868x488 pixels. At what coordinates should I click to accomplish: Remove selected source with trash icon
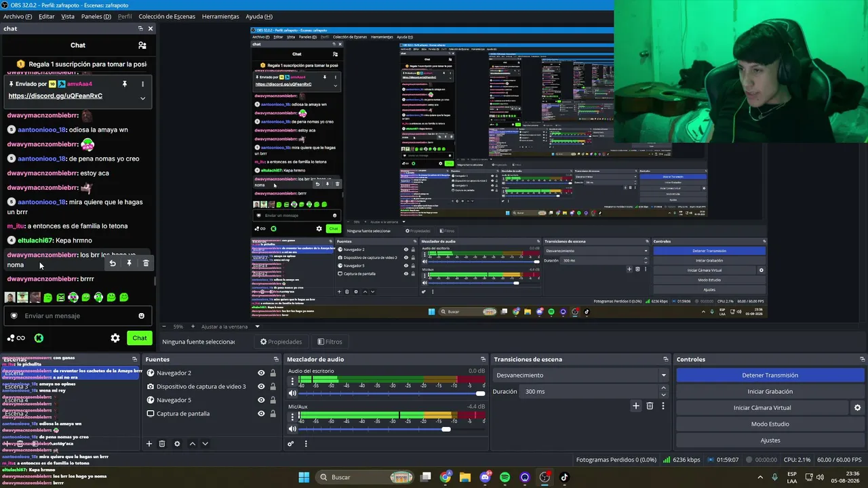(x=162, y=444)
